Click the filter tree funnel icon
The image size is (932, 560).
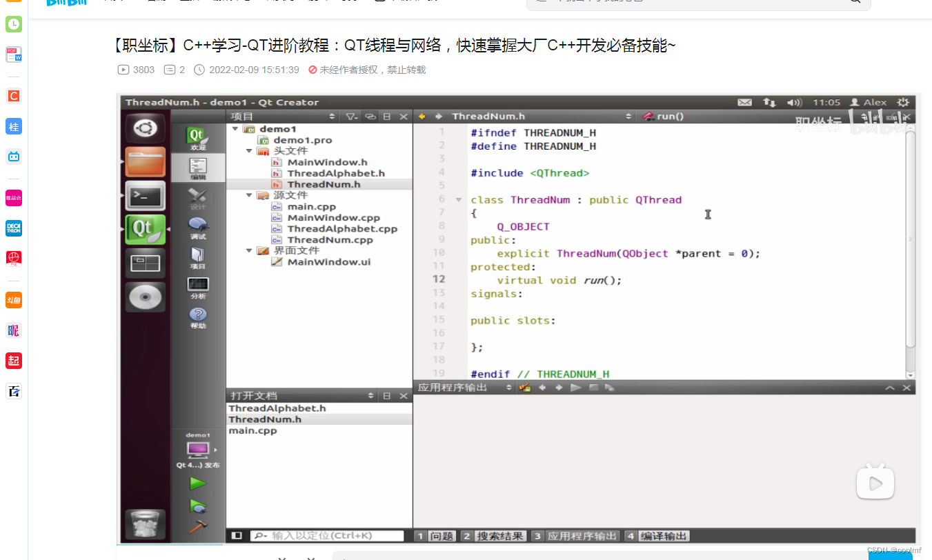tap(351, 117)
